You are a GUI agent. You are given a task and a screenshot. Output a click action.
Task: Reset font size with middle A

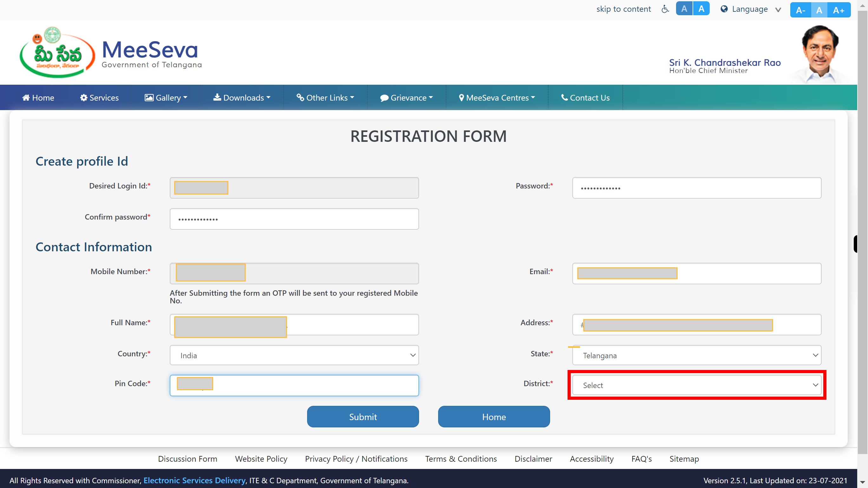click(x=819, y=10)
